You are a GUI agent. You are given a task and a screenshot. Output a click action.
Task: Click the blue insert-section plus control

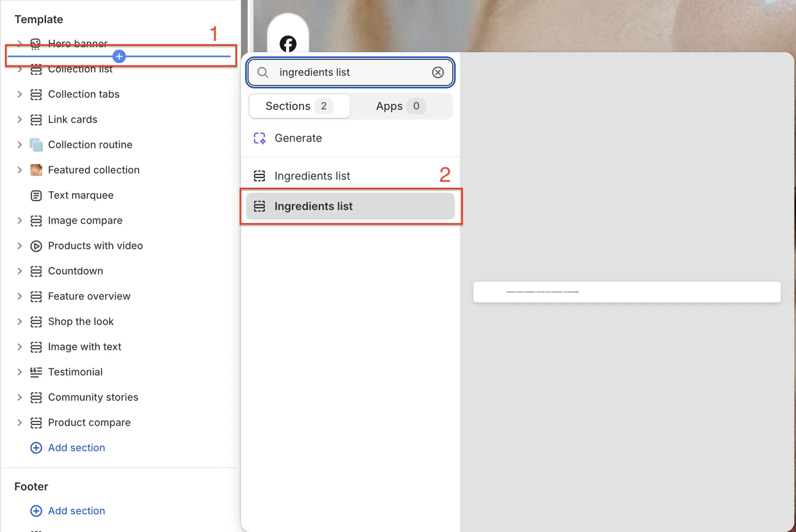(x=119, y=56)
